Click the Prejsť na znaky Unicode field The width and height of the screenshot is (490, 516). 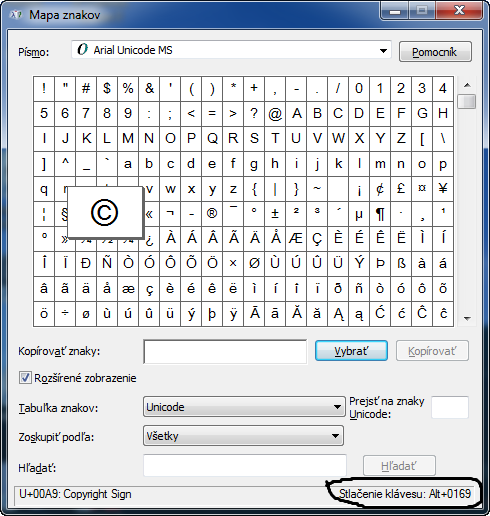(x=450, y=407)
